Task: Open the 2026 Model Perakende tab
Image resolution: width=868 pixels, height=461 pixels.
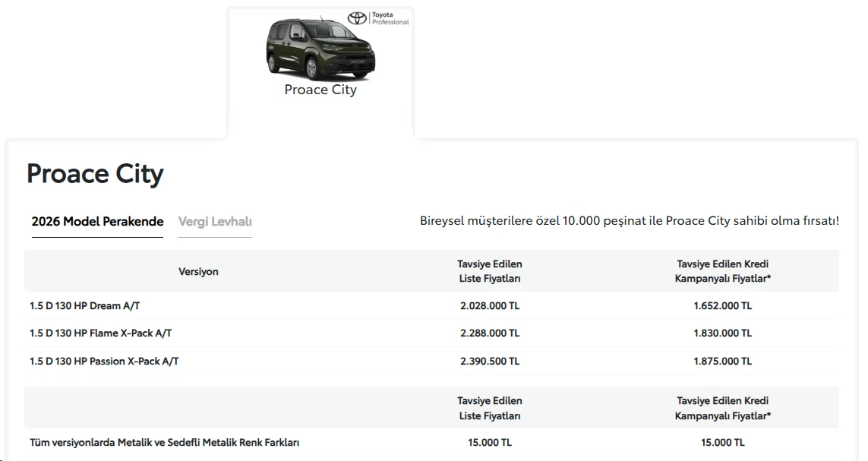Action: pyautogui.click(x=97, y=221)
